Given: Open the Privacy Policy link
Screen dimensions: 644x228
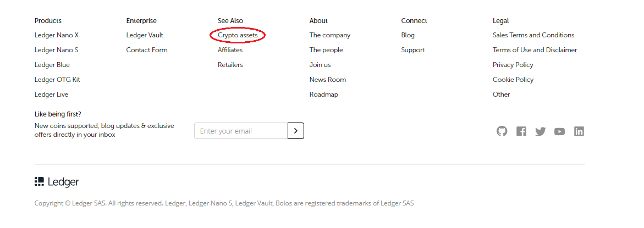Looking at the screenshot, I should pyautogui.click(x=513, y=65).
